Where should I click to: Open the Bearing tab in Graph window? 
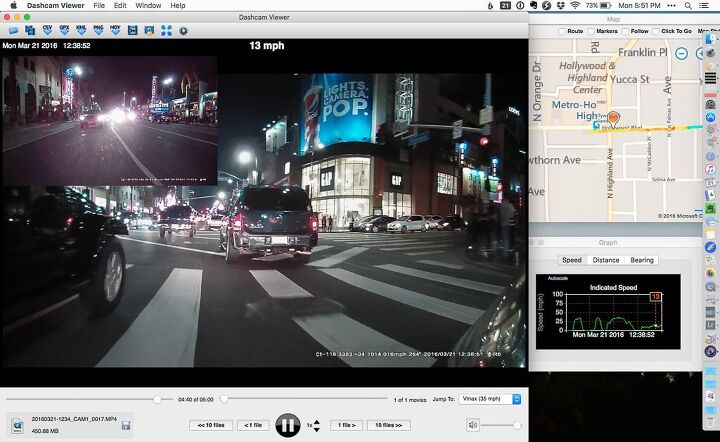point(642,260)
